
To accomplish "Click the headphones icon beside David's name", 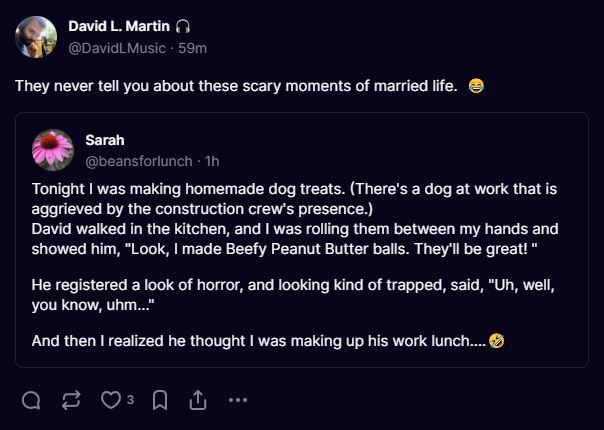I will point(182,26).
